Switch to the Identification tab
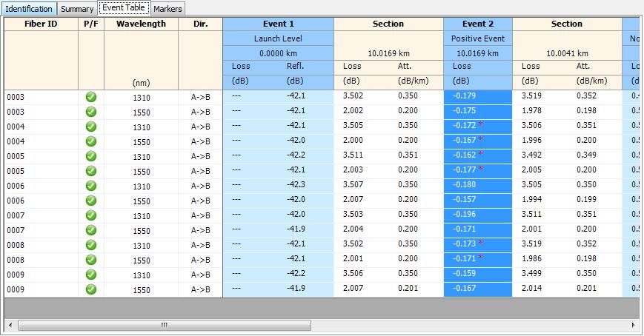Image resolution: width=644 pixels, height=336 pixels. pos(29,9)
